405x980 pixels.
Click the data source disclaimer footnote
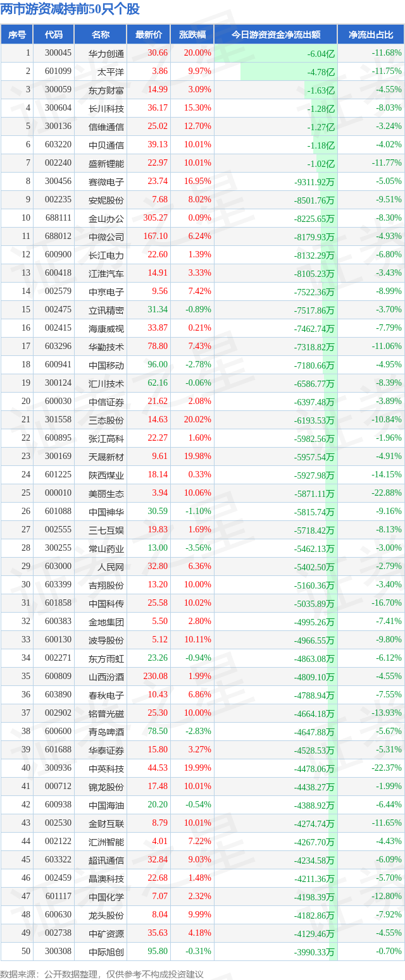click(x=103, y=974)
